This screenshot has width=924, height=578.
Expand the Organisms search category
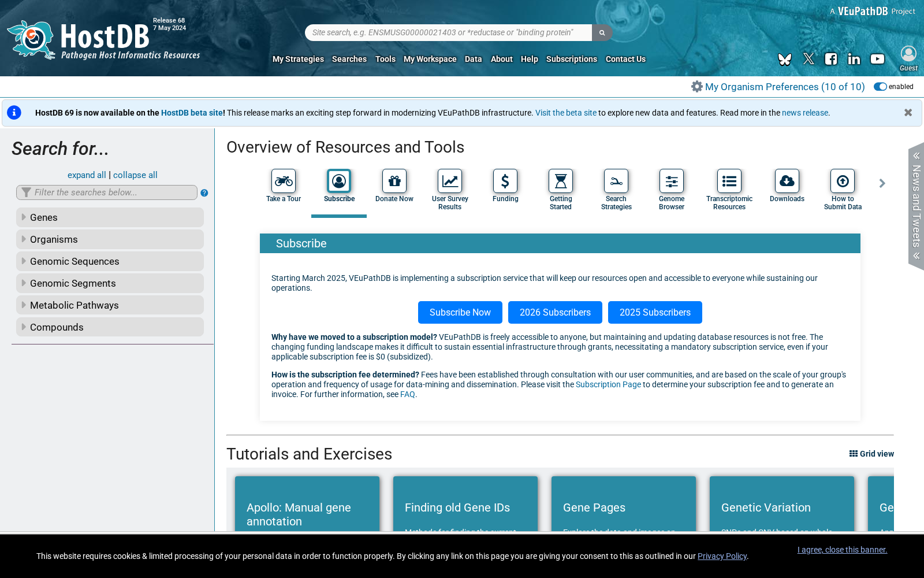pyautogui.click(x=110, y=239)
